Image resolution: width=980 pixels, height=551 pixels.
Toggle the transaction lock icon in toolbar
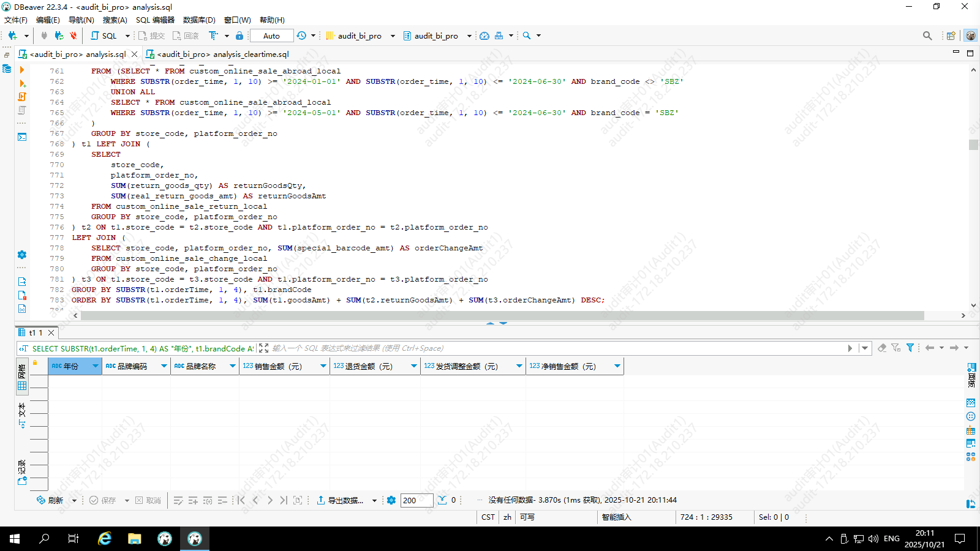(239, 36)
